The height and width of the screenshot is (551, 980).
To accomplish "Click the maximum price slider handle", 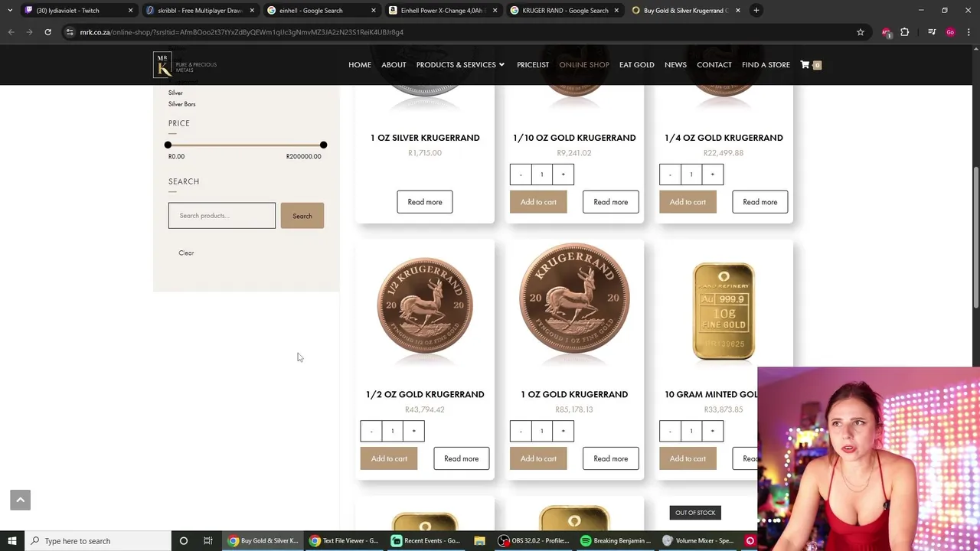I will pos(323,145).
